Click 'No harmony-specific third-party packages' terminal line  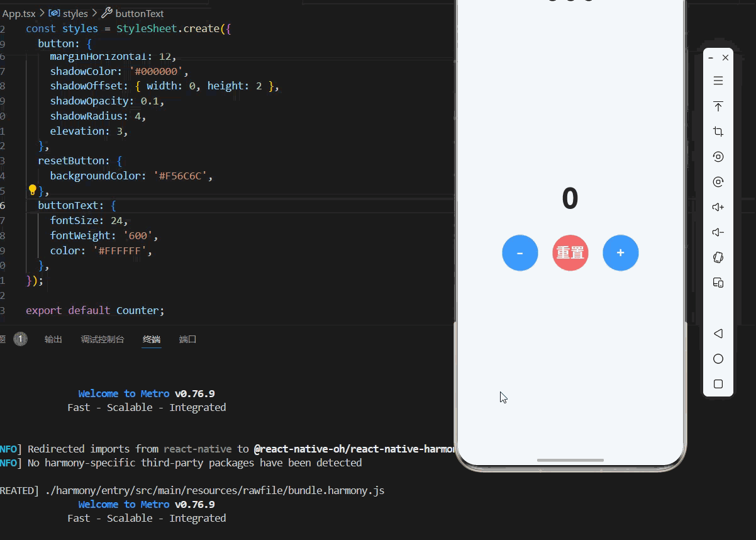(x=195, y=463)
